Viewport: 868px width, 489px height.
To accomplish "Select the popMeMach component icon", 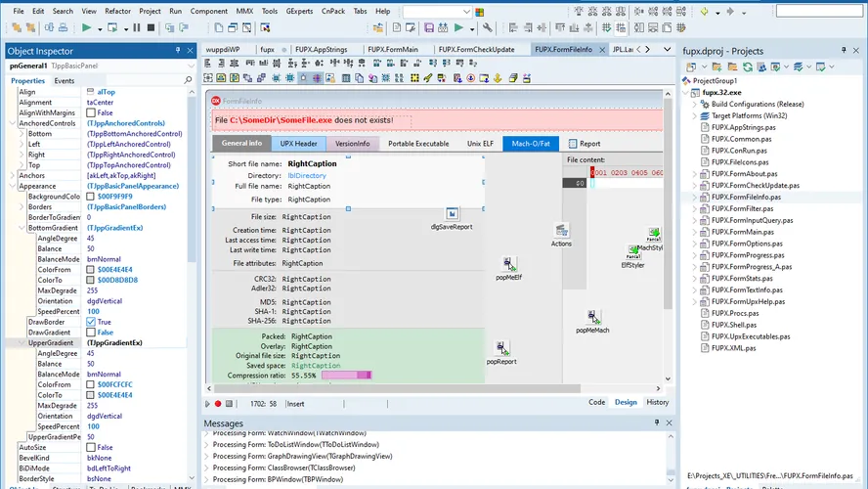I will pos(592,316).
